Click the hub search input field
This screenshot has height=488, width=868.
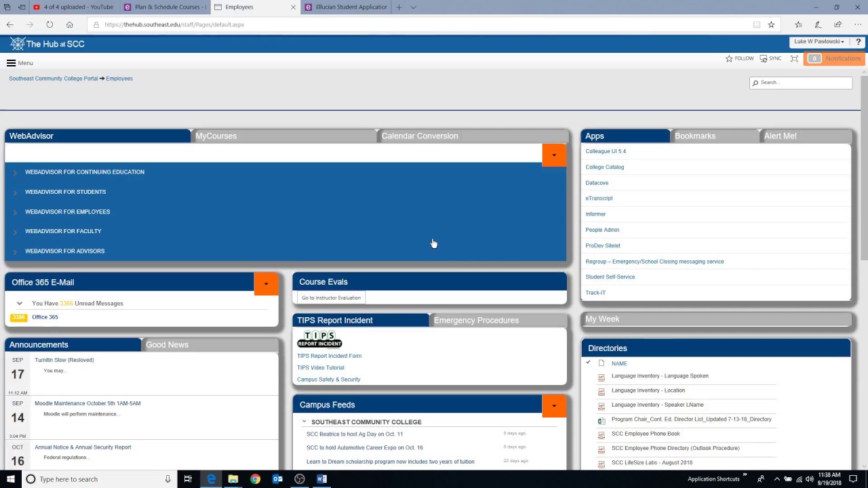[801, 83]
